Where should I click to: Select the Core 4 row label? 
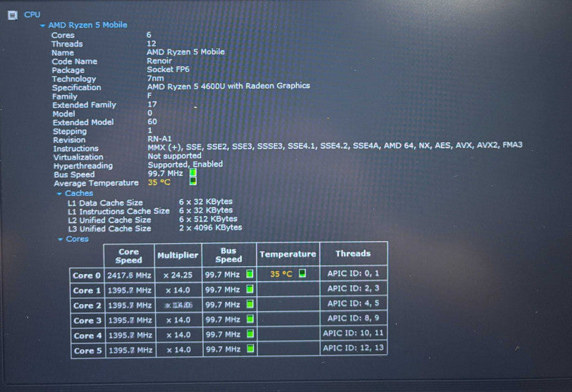point(87,335)
